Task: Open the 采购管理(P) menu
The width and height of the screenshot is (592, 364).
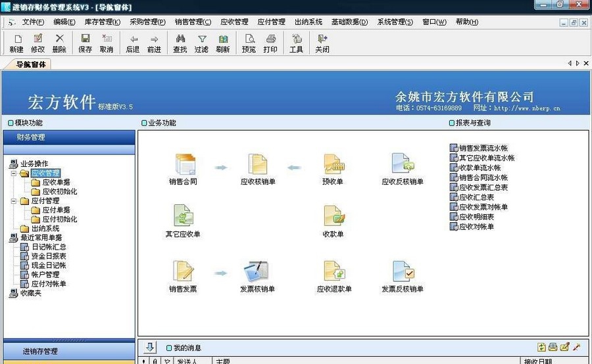Action: pyautogui.click(x=147, y=22)
